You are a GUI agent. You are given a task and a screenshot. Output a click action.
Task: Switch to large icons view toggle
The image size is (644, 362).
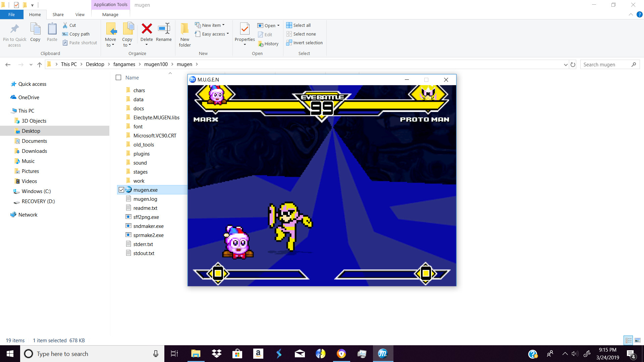coord(637,340)
